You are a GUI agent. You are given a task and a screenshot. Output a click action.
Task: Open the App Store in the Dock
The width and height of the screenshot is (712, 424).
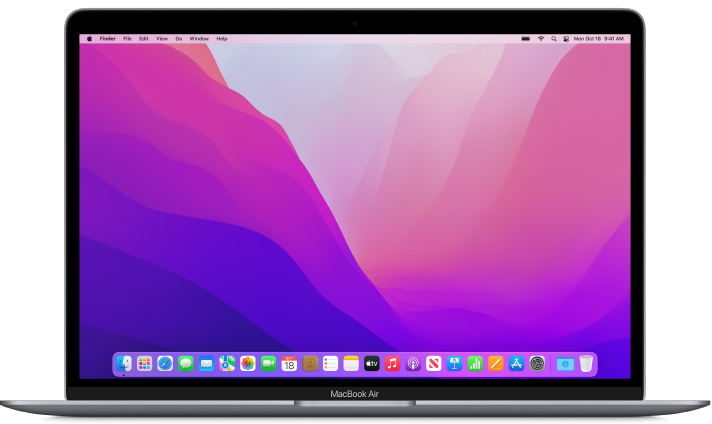pyautogui.click(x=516, y=364)
